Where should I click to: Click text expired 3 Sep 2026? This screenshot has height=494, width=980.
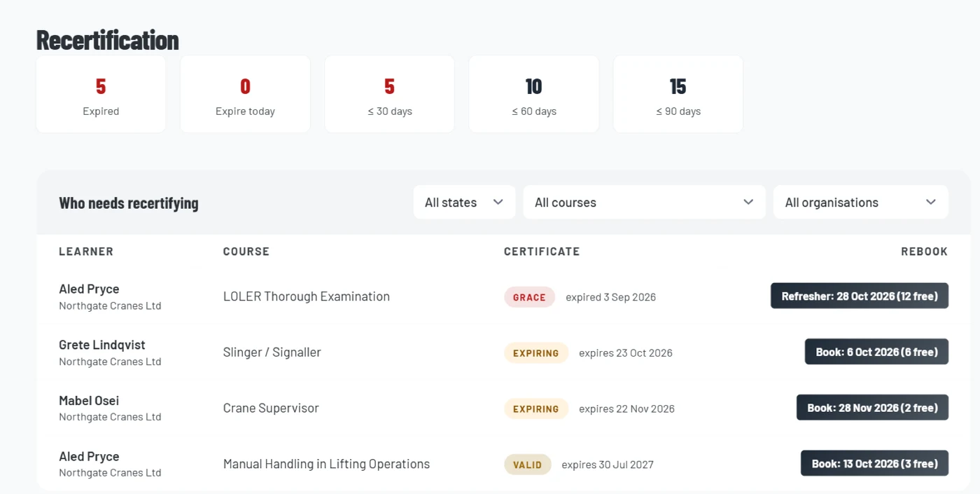pos(610,297)
